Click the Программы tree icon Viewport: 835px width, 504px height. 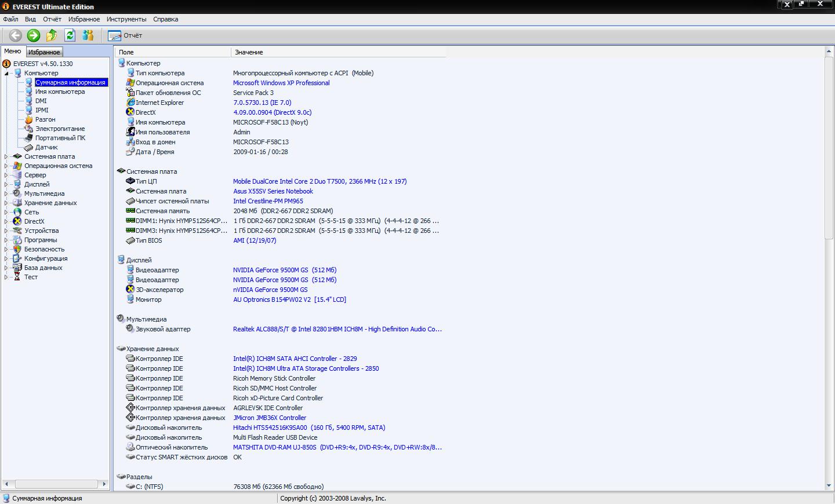click(17, 240)
